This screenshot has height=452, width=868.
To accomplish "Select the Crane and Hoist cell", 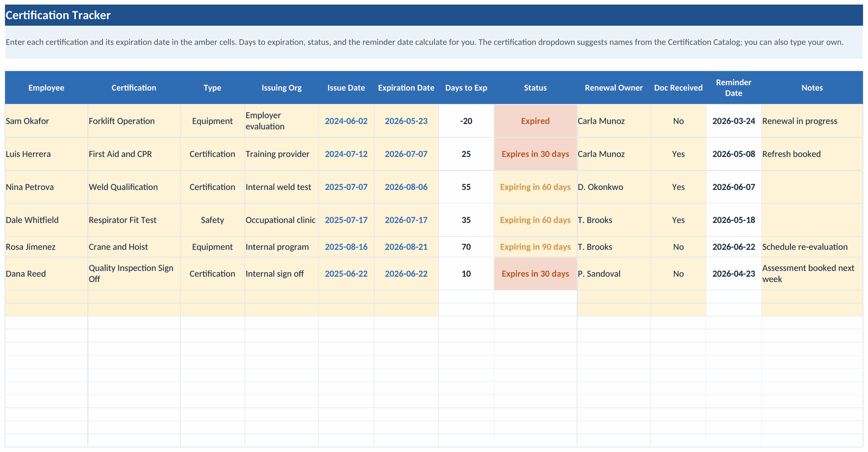I will [134, 247].
